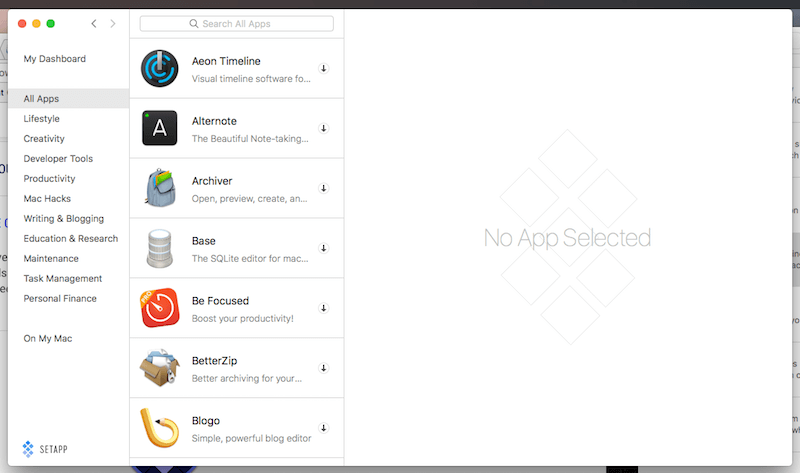Image resolution: width=800 pixels, height=473 pixels.
Task: Go back with the left chevron
Action: pos(94,23)
